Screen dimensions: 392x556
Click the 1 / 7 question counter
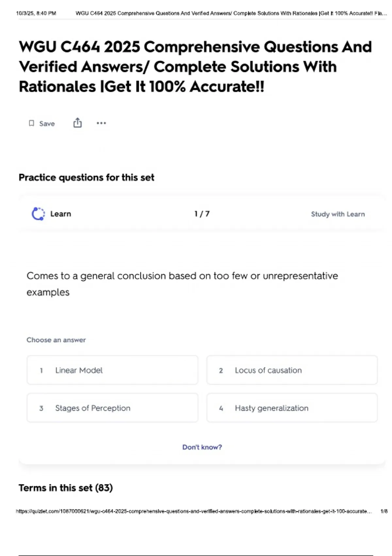[202, 214]
